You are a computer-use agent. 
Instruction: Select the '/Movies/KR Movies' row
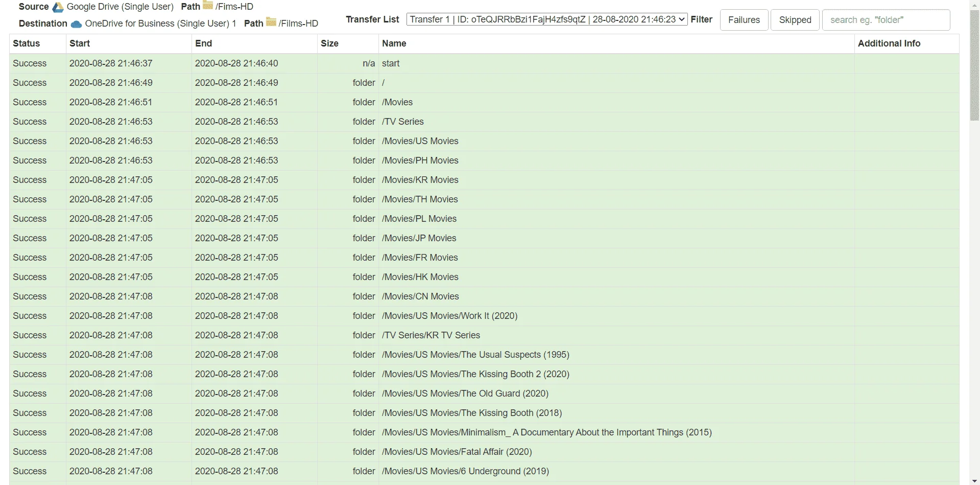(x=484, y=180)
